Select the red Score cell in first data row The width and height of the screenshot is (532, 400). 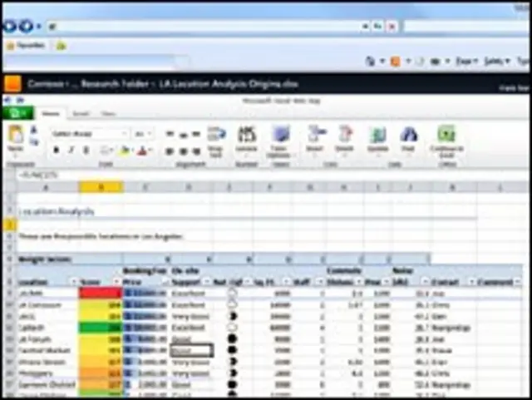101,293
